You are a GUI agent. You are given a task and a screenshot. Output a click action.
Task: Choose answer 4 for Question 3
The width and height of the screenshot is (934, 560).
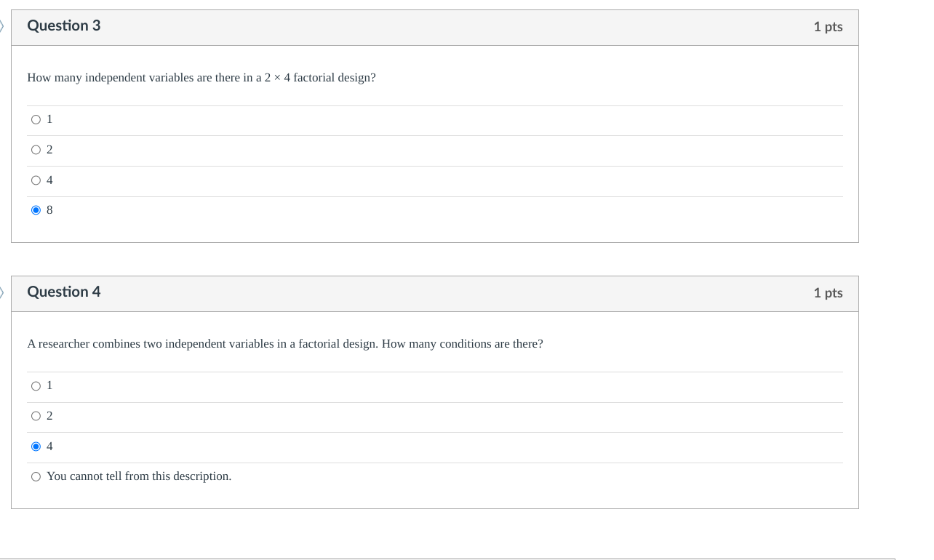(x=36, y=180)
